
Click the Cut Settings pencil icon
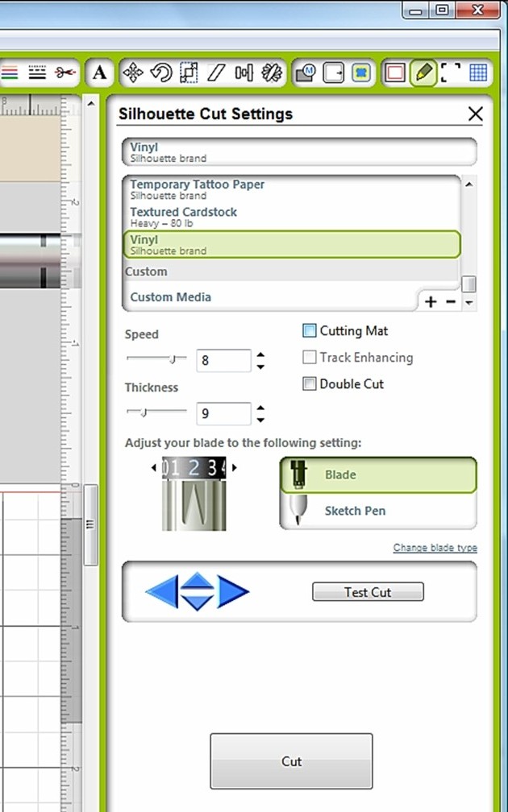pyautogui.click(x=423, y=72)
